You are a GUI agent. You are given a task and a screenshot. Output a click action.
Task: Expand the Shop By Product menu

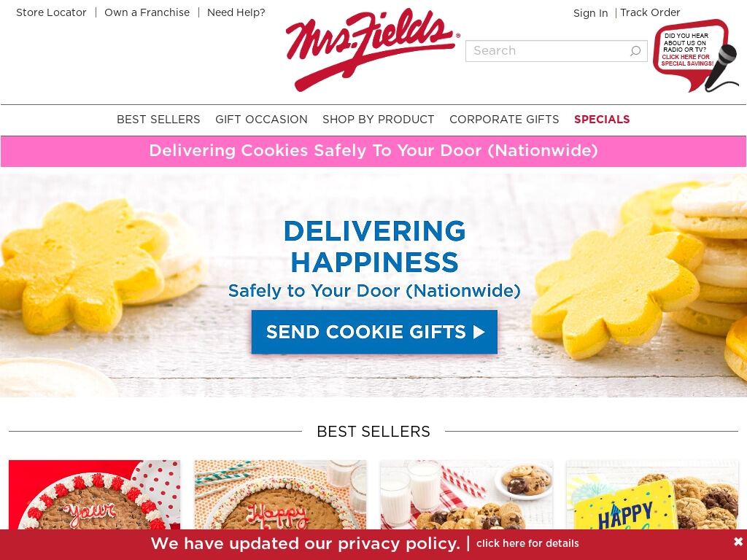[x=379, y=120]
